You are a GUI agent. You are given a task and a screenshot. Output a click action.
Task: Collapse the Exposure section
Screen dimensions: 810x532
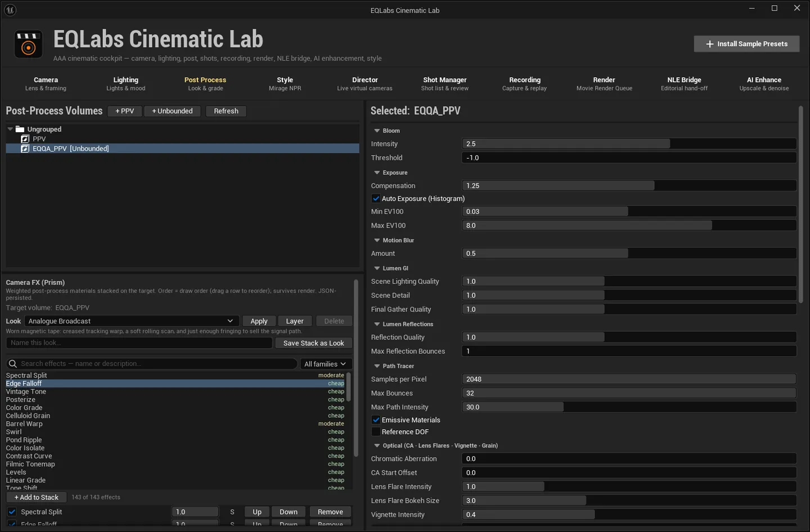(377, 173)
